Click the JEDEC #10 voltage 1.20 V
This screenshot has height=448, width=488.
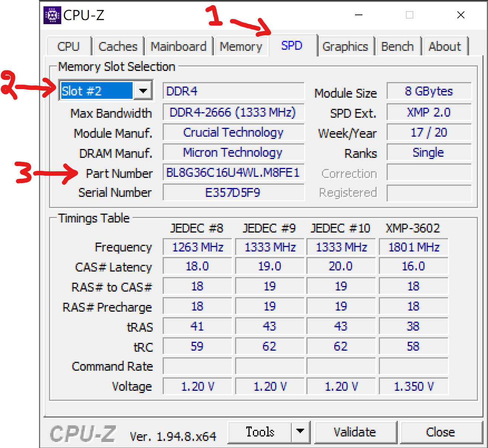point(341,387)
